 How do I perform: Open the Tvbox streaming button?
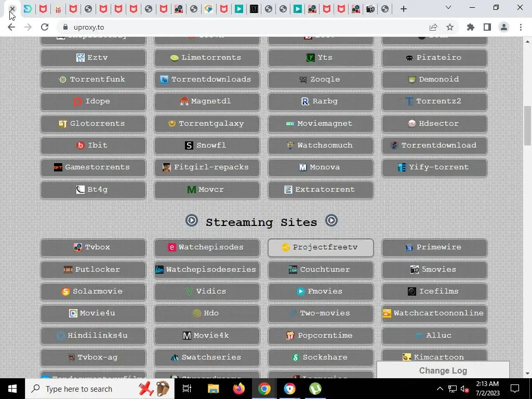pyautogui.click(x=93, y=247)
